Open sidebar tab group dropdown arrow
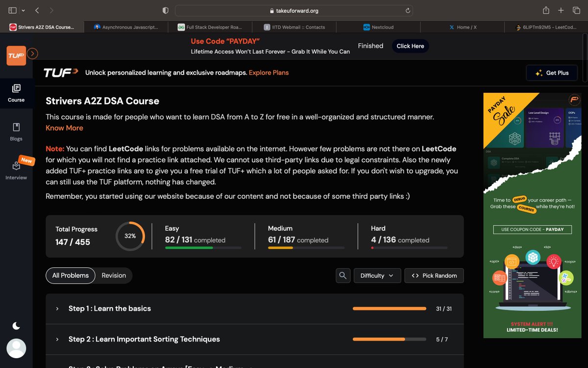Image resolution: width=588 pixels, height=368 pixels. tap(23, 10)
